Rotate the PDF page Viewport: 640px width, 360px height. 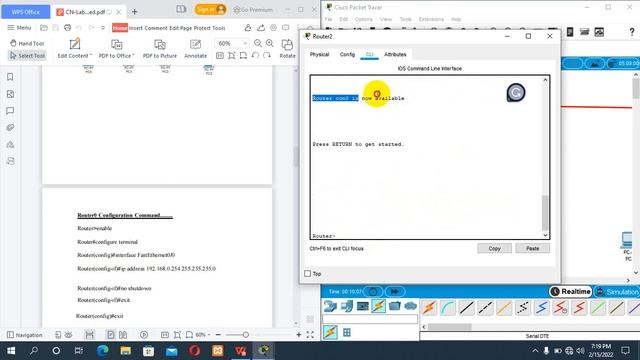pyautogui.click(x=287, y=49)
